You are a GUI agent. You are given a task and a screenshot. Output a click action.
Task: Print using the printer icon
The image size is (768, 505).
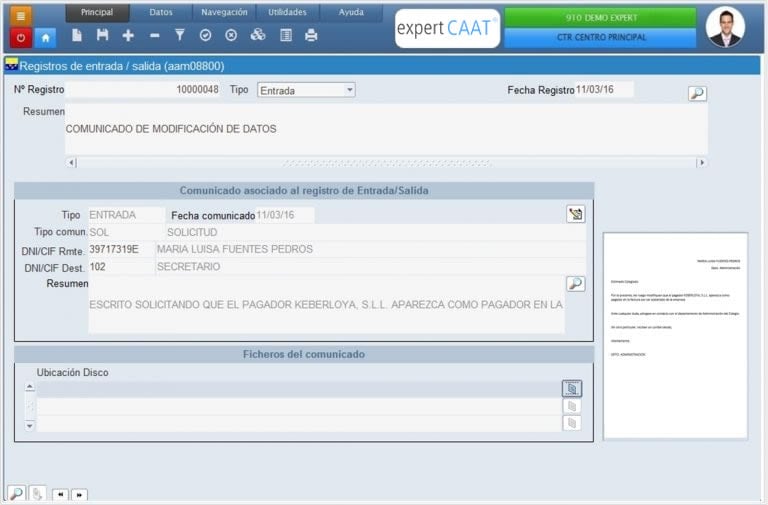[311, 35]
